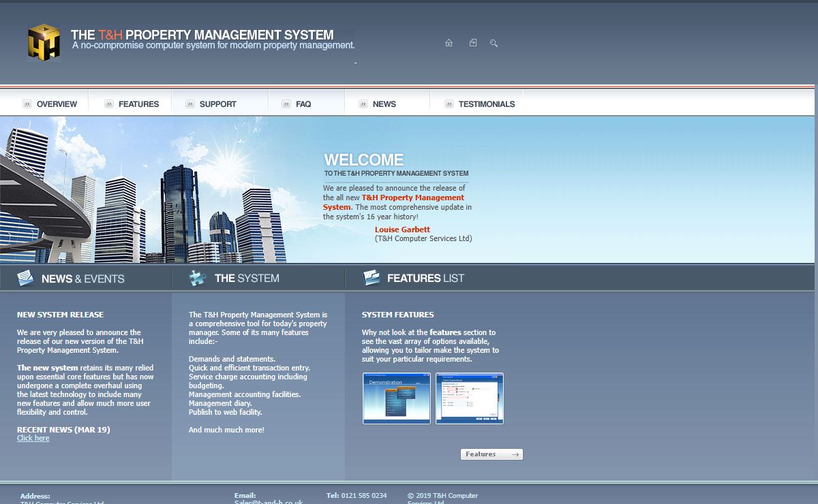
Task: Click the 'Tel: 0121 585 0234' footer text
Action: [357, 495]
